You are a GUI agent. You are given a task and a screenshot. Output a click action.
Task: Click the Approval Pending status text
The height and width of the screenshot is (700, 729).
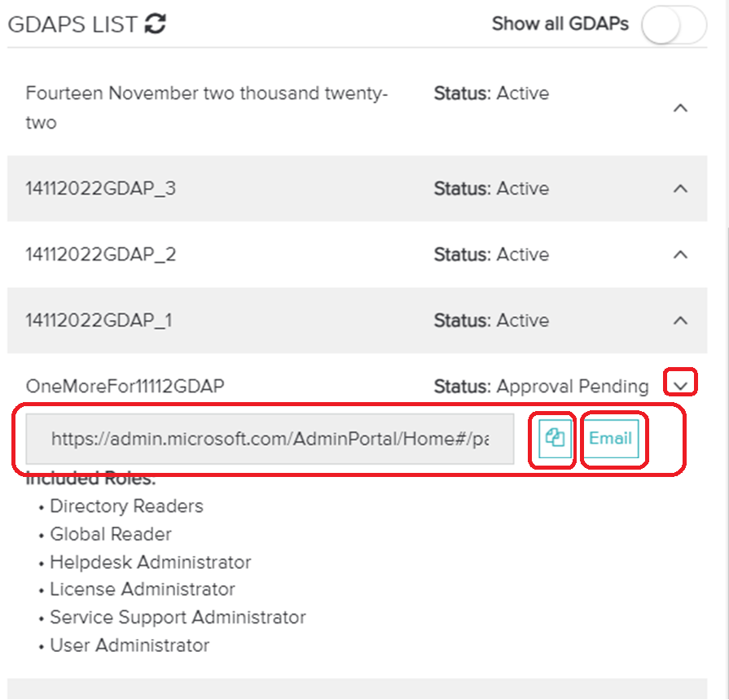[x=570, y=386]
